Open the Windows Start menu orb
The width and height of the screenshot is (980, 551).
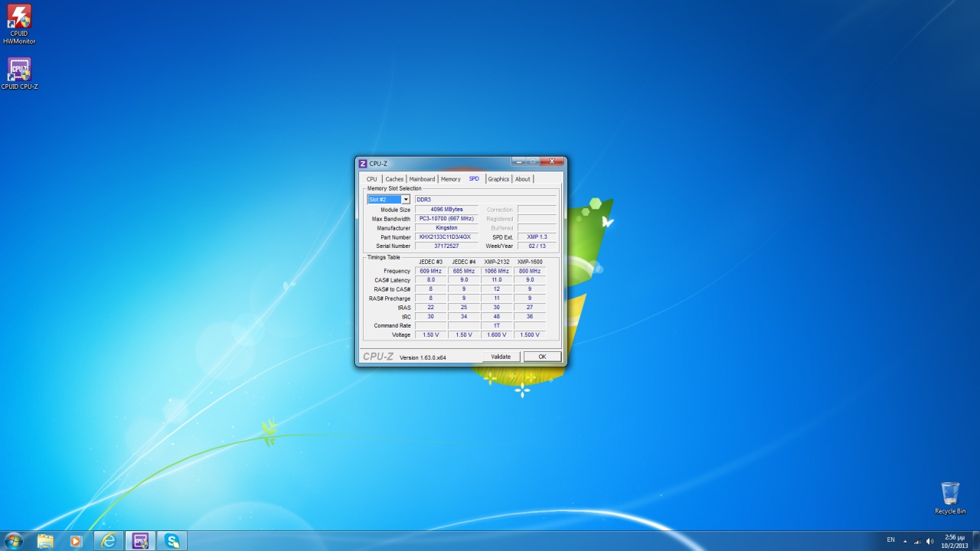(x=13, y=541)
